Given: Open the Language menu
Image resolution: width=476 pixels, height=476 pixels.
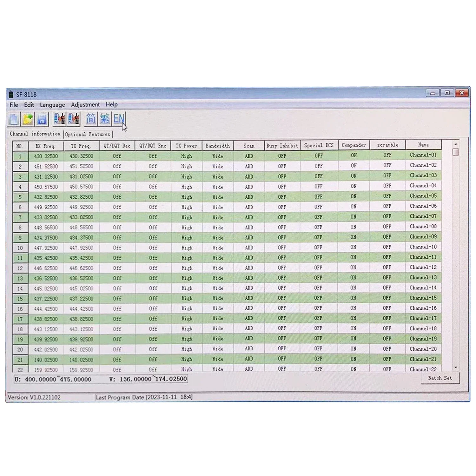Looking at the screenshot, I should (52, 105).
